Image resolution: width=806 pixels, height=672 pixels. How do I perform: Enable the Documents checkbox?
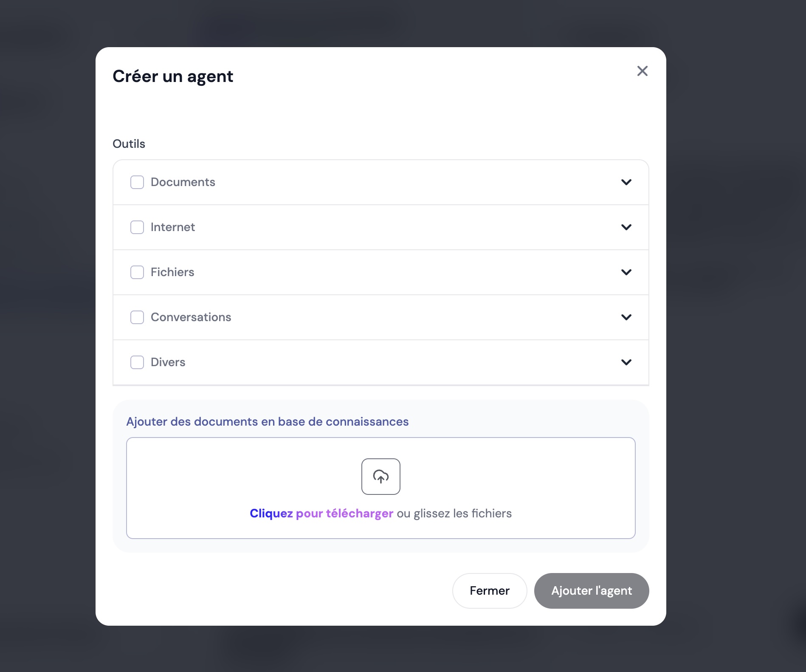pos(137,182)
